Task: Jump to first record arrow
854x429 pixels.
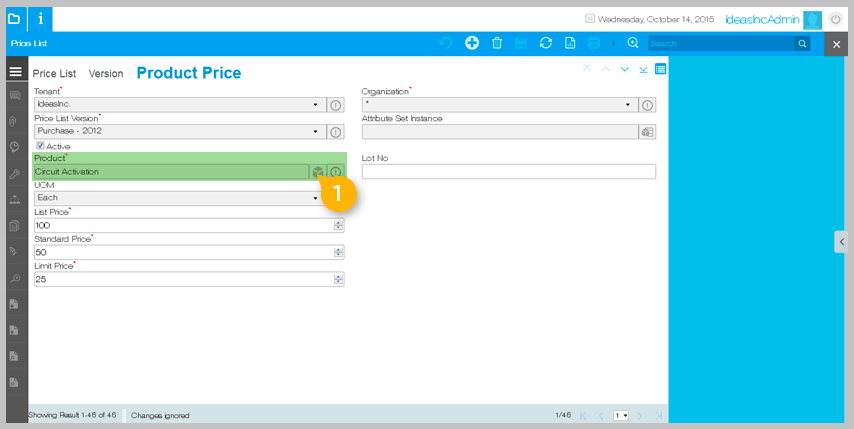Action: point(587,69)
